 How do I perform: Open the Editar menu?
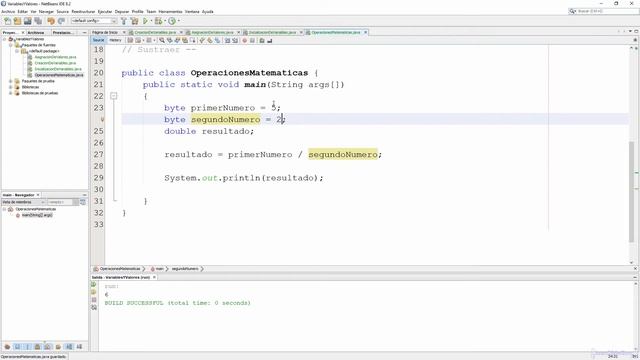[x=23, y=11]
